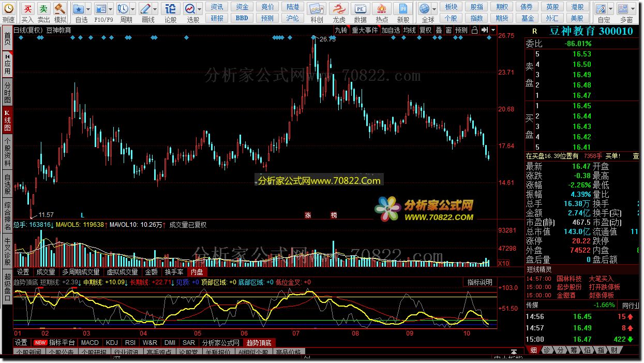Image resolution: width=644 pixels, height=363 pixels.
Task: Expand the 画线 dropdown arrow
Action: click(155, 9)
